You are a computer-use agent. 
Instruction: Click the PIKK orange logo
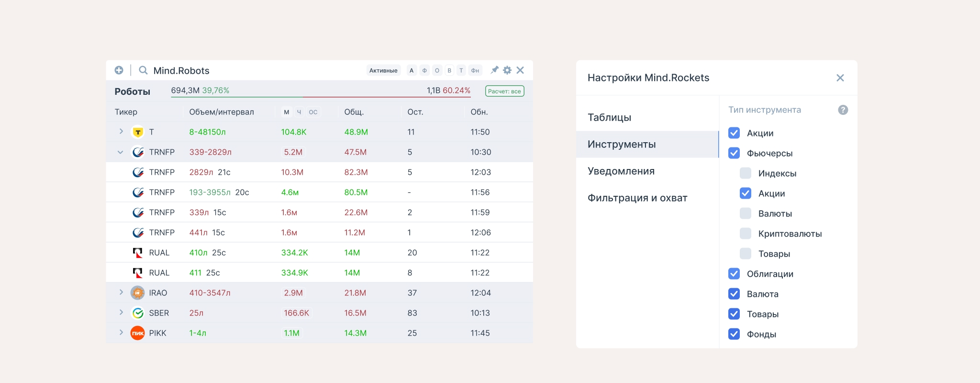click(x=138, y=333)
